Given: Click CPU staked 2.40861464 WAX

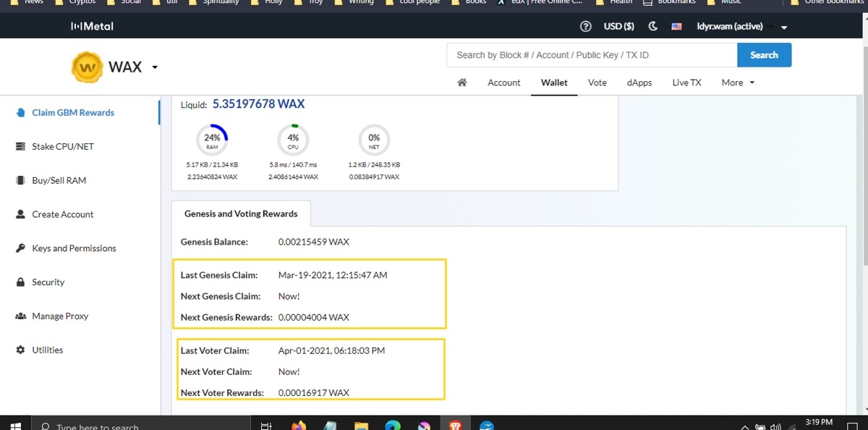Looking at the screenshot, I should (x=293, y=177).
